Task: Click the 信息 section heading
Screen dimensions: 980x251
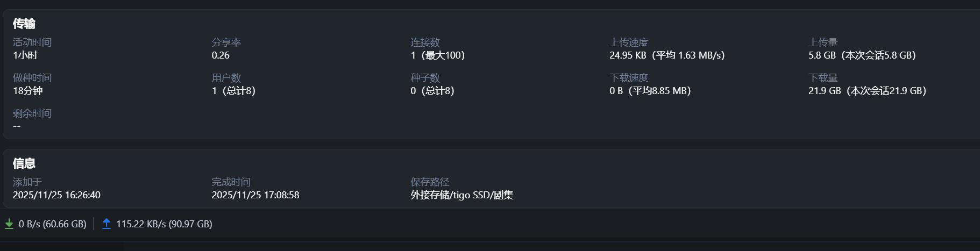Action: (24, 163)
